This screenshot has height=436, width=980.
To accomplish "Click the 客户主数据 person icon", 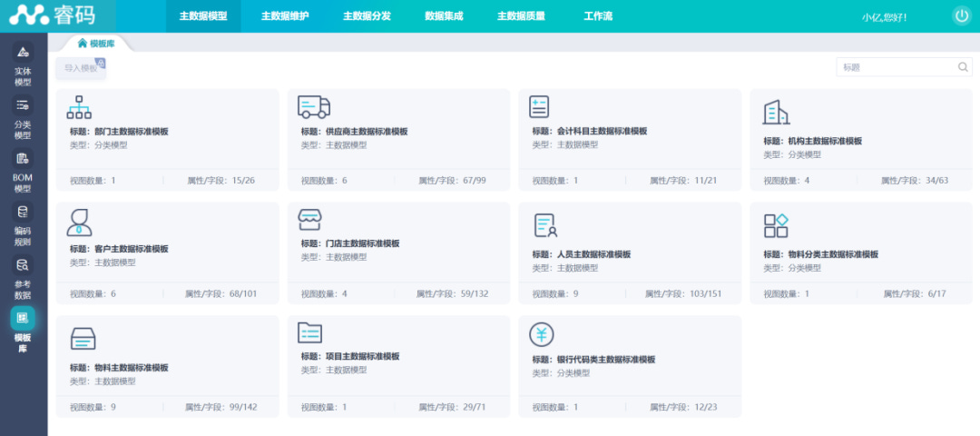I will point(79,223).
